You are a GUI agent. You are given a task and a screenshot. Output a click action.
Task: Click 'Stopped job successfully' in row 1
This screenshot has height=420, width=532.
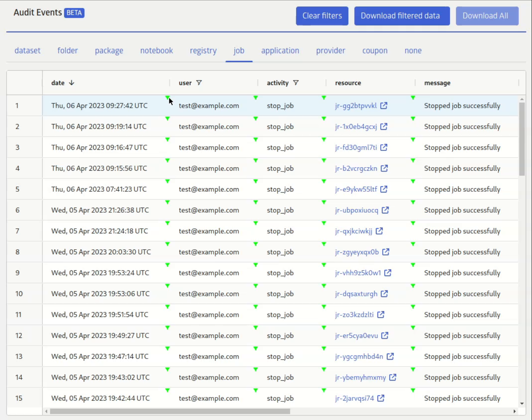point(462,105)
